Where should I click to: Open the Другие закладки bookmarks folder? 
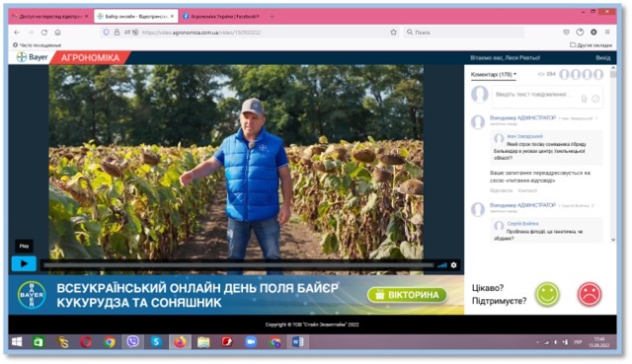(x=591, y=45)
